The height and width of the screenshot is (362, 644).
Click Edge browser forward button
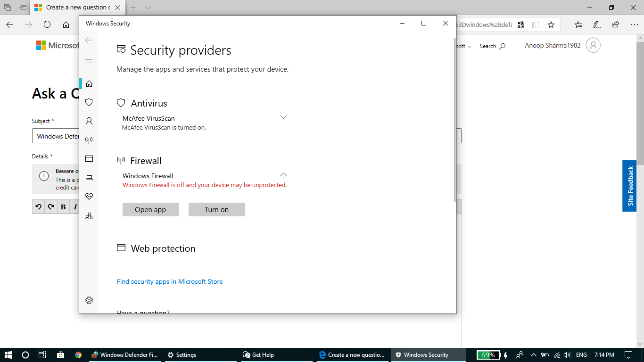coord(28,25)
